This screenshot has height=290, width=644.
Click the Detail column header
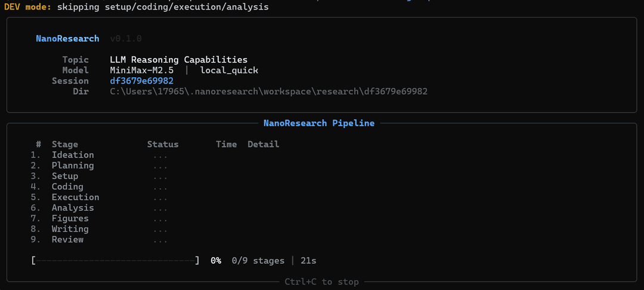click(x=264, y=144)
